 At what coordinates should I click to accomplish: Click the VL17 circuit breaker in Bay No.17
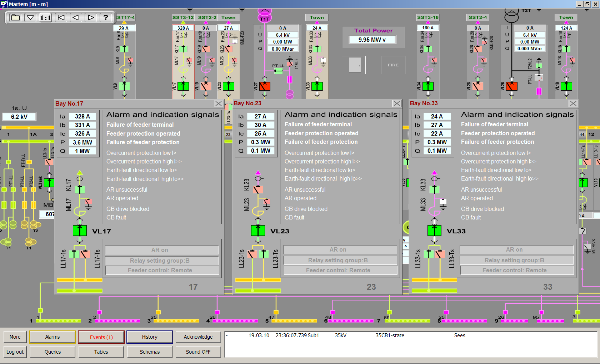click(80, 231)
